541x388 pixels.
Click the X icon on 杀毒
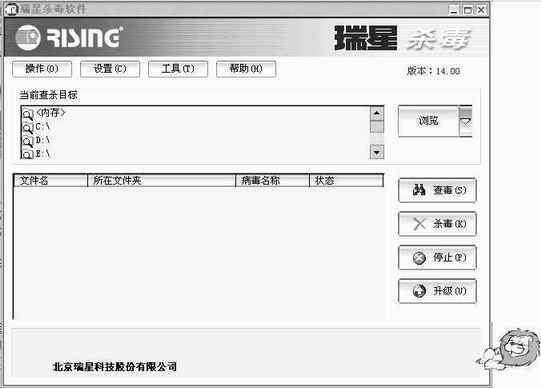click(420, 224)
